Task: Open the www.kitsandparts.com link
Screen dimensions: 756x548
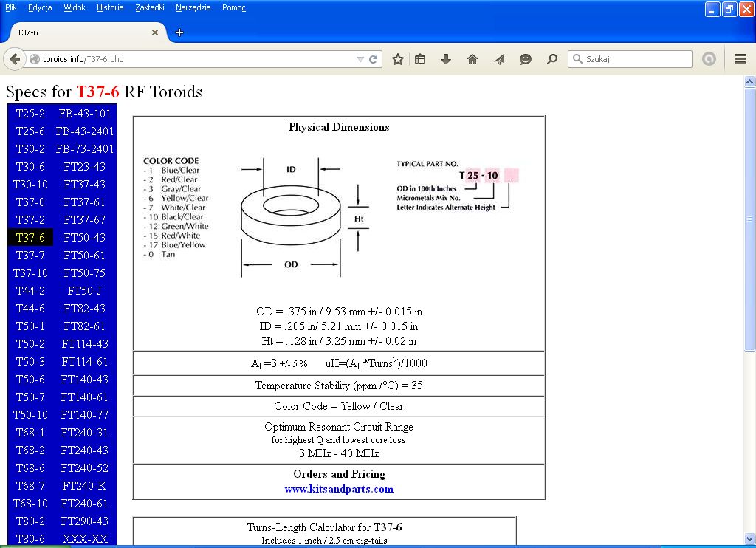Action: pyautogui.click(x=339, y=489)
